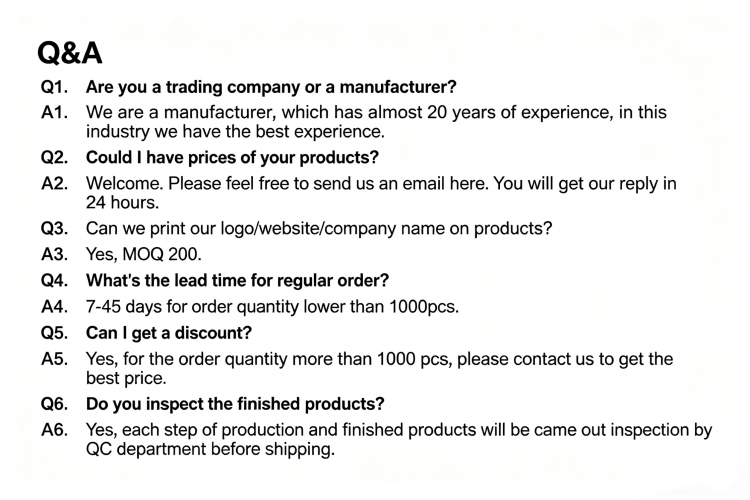Click answer A1 about 20 years of experience

coord(376,122)
